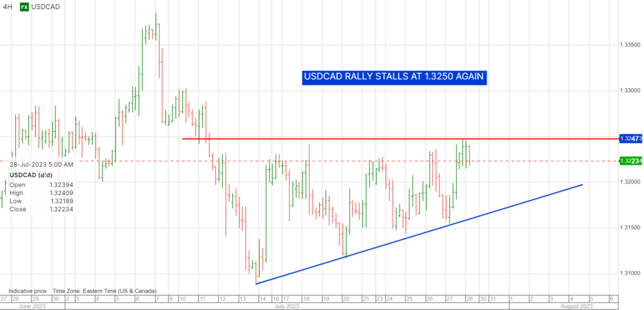Click the 1.31000 price axis label
Viewport: 644px width, 310px height.
(x=629, y=272)
